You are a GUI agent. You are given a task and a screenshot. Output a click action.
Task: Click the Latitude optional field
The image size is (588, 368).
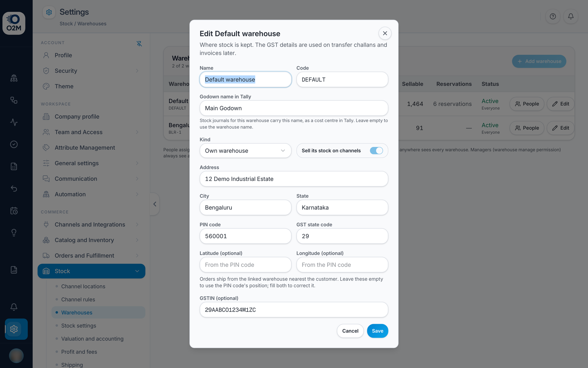pyautogui.click(x=245, y=265)
